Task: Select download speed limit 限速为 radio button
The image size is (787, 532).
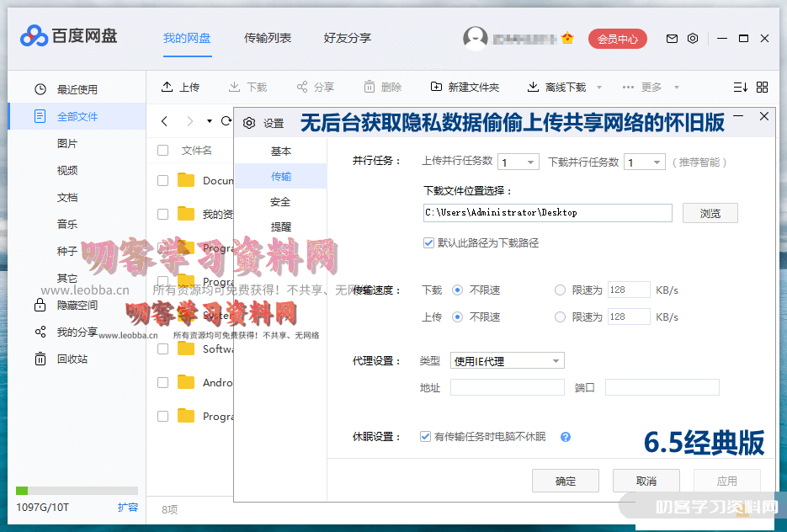Action: [560, 290]
